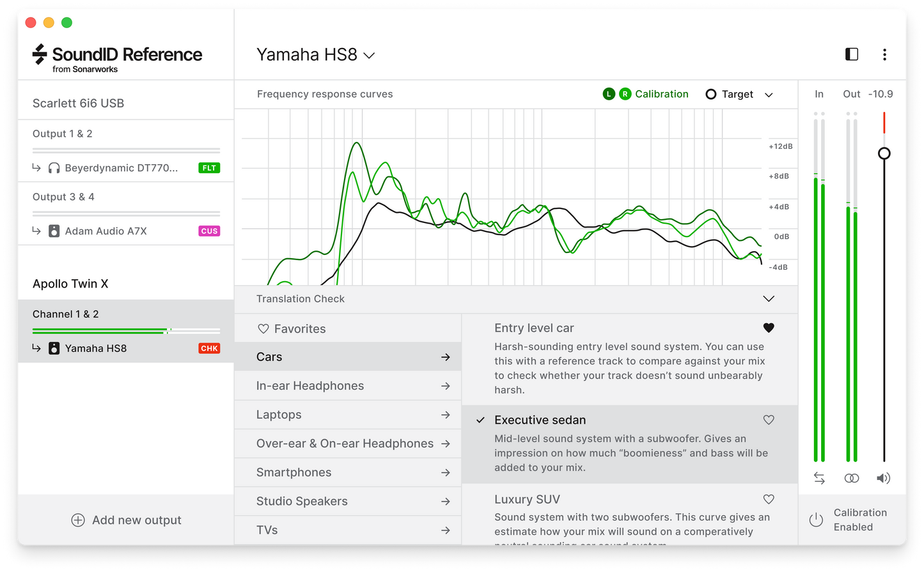Click the Output 1 & 2 level bar

click(x=126, y=150)
